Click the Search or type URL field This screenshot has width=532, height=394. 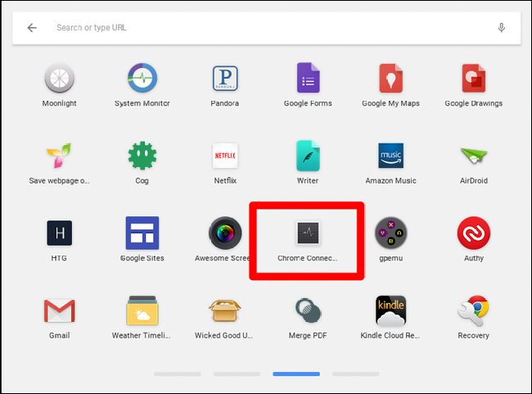point(267,28)
